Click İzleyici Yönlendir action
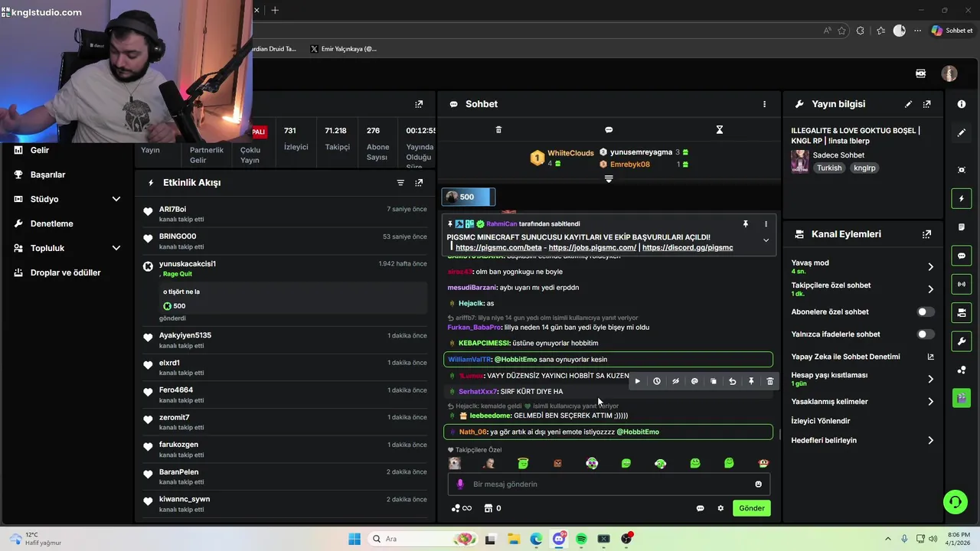Image resolution: width=980 pixels, height=551 pixels. (821, 421)
